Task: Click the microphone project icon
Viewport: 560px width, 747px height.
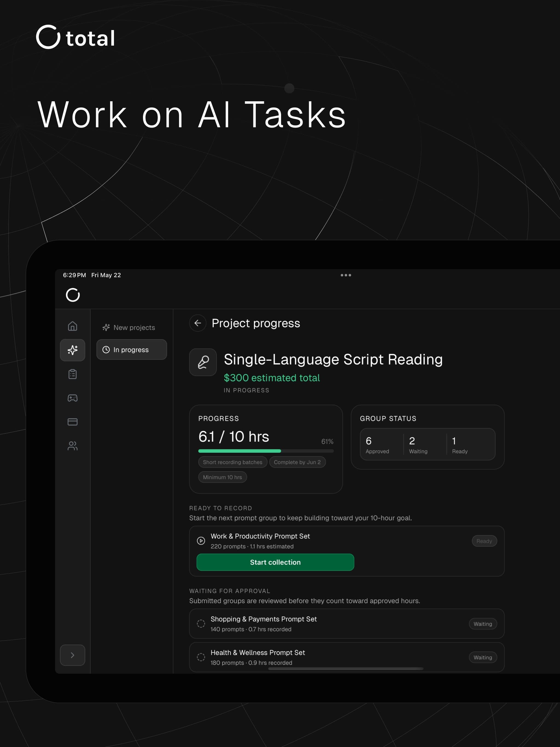Action: [203, 362]
